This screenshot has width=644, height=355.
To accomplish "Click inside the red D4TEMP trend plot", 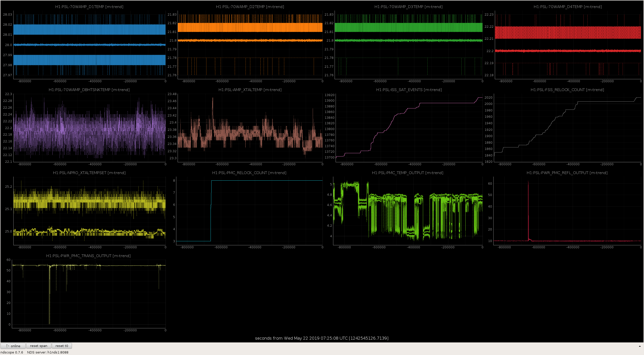I will 568,45.
